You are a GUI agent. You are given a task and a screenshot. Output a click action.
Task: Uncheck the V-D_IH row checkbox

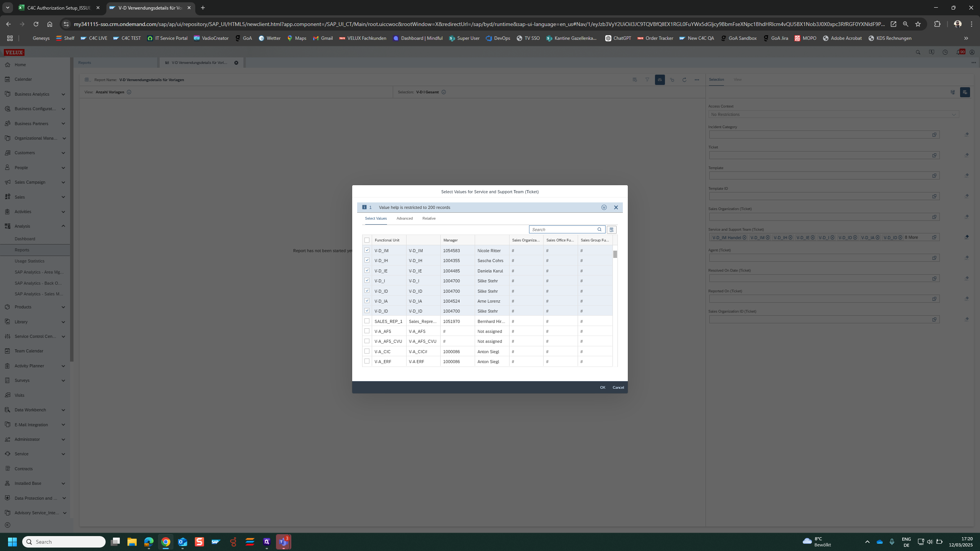click(x=367, y=260)
